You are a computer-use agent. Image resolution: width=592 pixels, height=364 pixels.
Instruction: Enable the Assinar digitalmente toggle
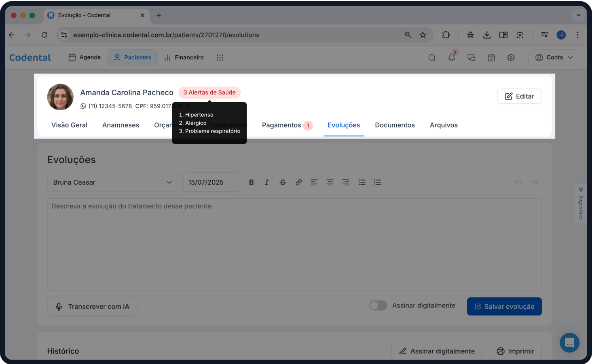pos(378,305)
